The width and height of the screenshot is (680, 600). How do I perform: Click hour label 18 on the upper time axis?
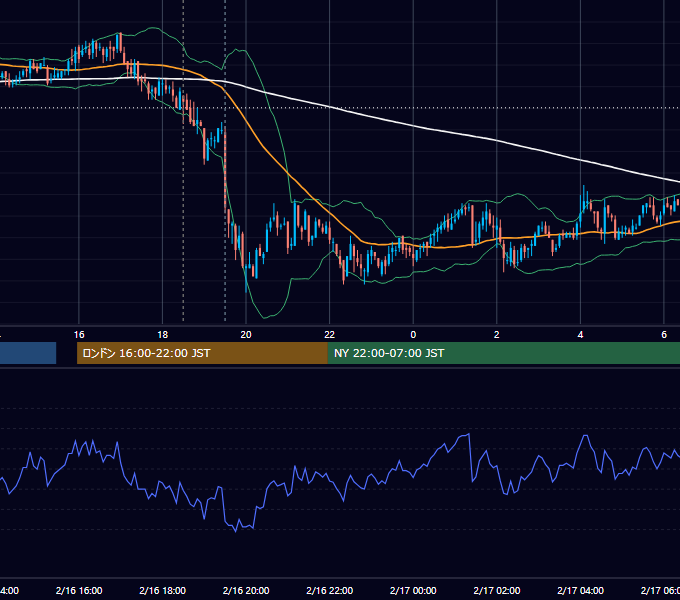coord(163,335)
